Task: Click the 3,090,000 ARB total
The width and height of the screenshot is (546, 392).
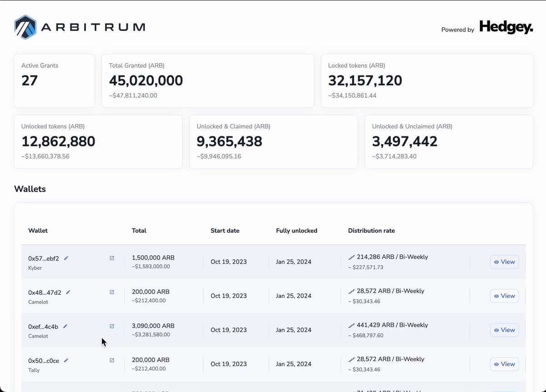Action: click(x=153, y=326)
